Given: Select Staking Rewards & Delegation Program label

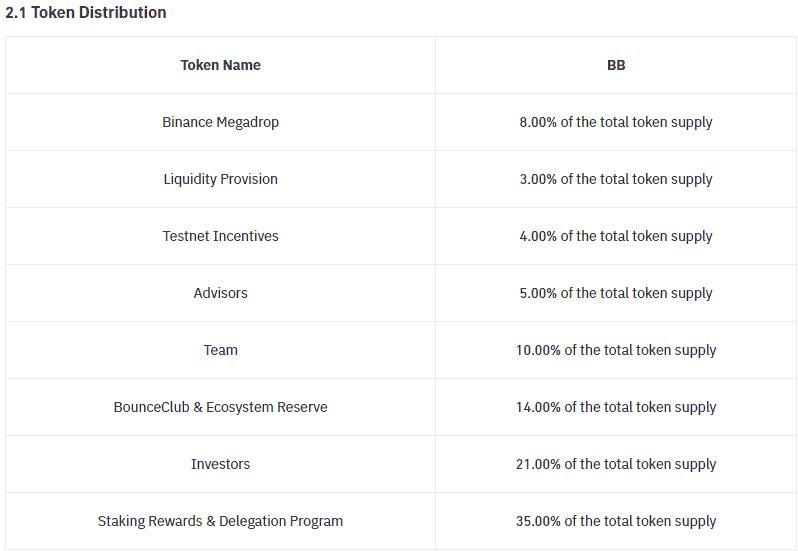Looking at the screenshot, I should pyautogui.click(x=220, y=521).
